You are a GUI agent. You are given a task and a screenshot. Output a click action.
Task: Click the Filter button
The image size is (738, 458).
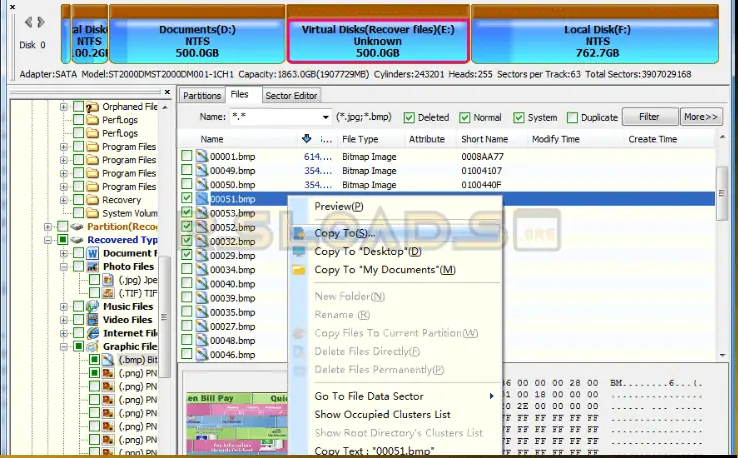650,117
